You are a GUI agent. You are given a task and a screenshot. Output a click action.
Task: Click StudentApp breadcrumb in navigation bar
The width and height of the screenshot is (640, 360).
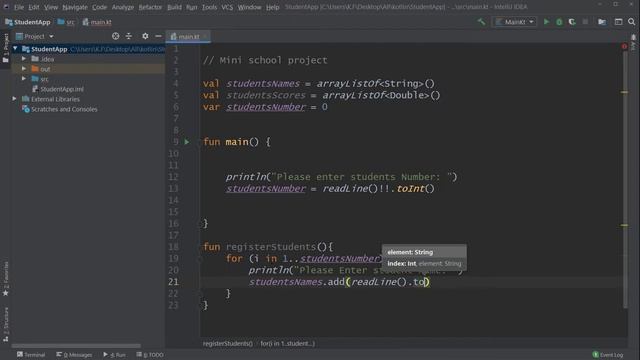(28, 22)
